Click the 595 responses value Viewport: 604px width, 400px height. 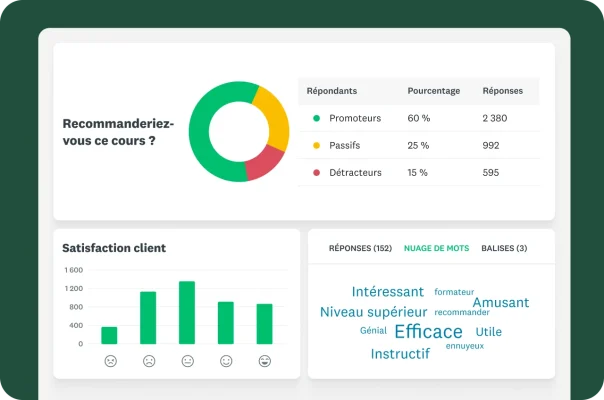point(491,173)
